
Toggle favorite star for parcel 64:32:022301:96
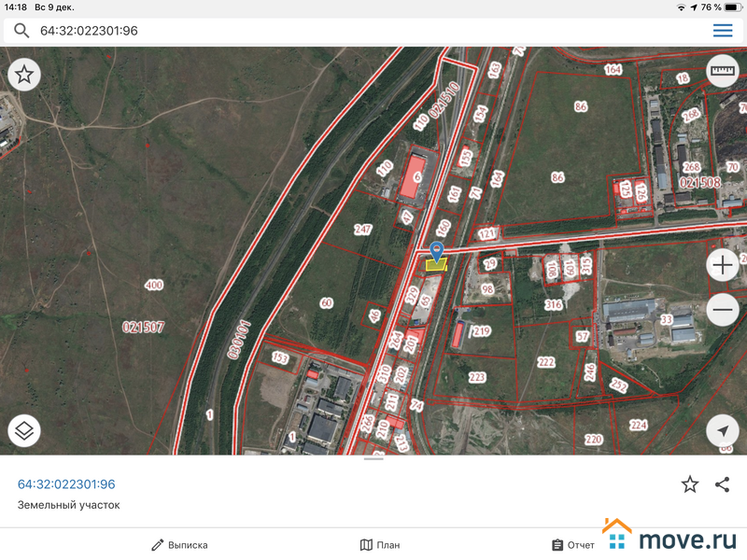point(689,483)
